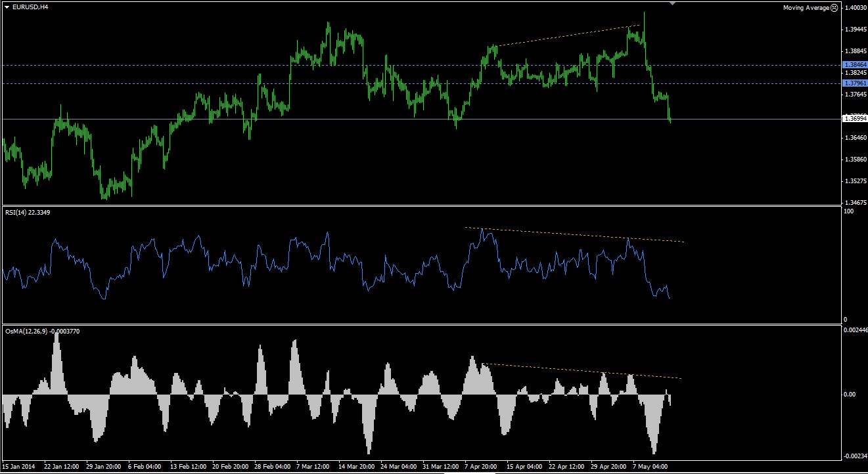Viewport: 868px width, 474px height.
Task: Click the sad-face Expert Advisor status icon
Action: coord(834,7)
